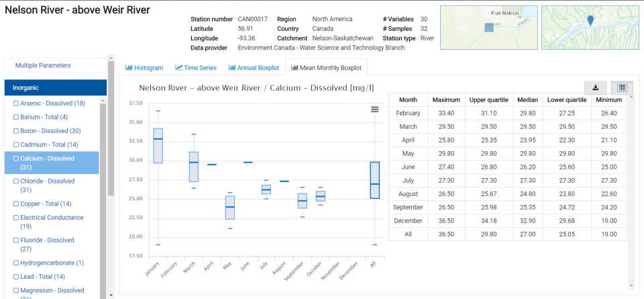Viewport: 644px width, 299px height.
Task: Click the station number CAN00017
Action: coord(253,19)
